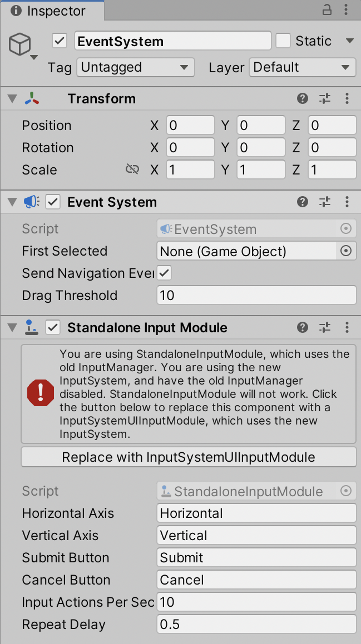
Task: Click First Selected object picker icon
Action: (x=346, y=251)
